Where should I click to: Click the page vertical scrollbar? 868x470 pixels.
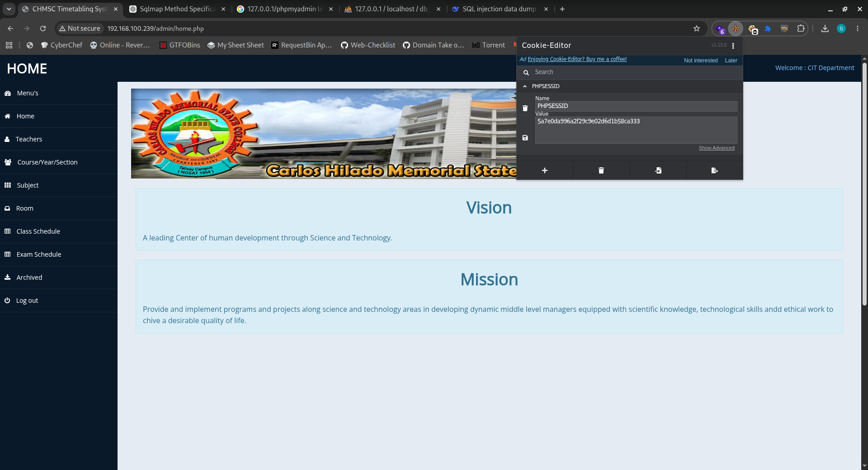[x=864, y=184]
